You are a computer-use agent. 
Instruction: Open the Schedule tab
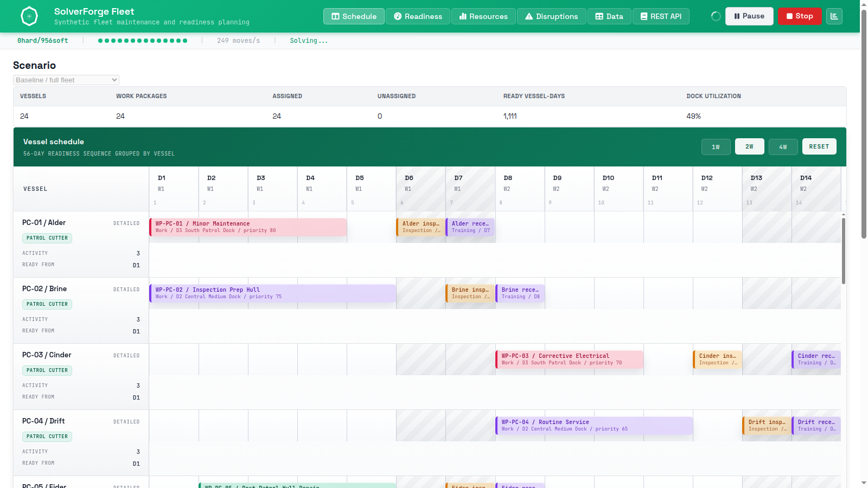pos(354,16)
